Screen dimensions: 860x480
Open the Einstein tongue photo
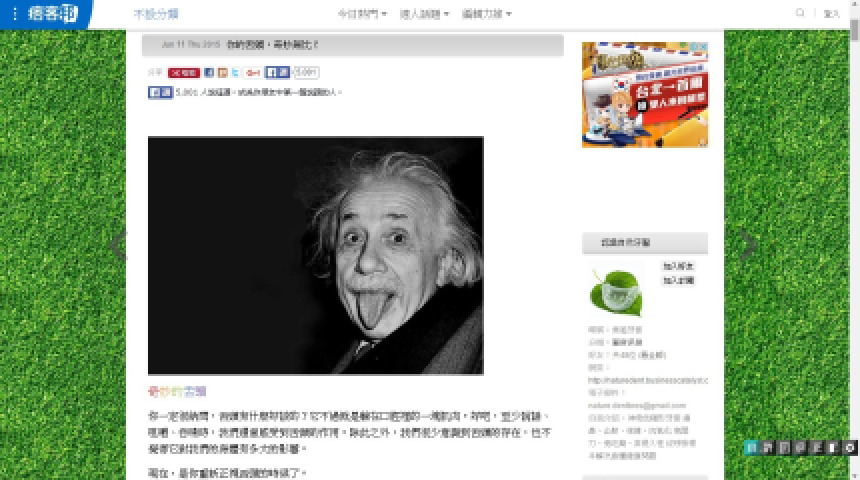[315, 255]
